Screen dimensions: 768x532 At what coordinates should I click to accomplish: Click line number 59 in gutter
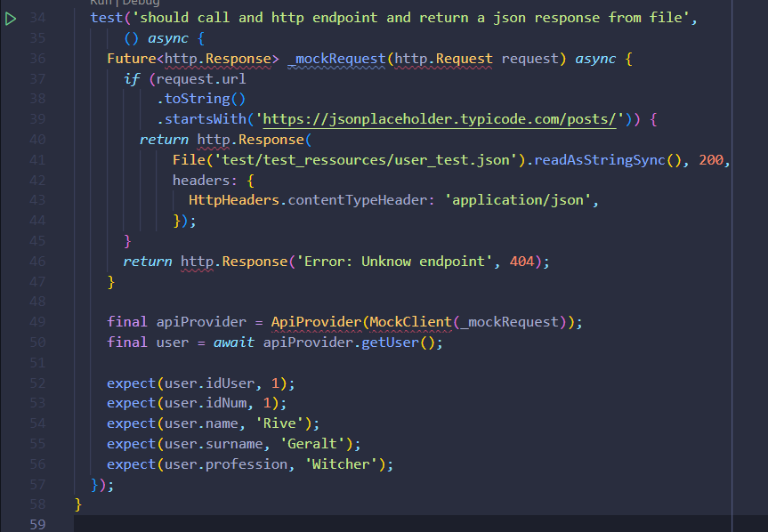tap(37, 525)
